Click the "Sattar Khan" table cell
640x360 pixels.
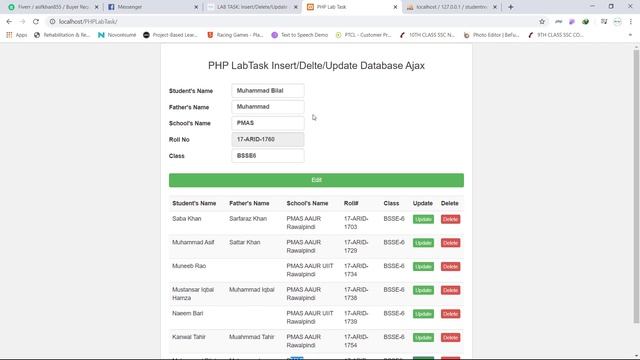pyautogui.click(x=244, y=242)
